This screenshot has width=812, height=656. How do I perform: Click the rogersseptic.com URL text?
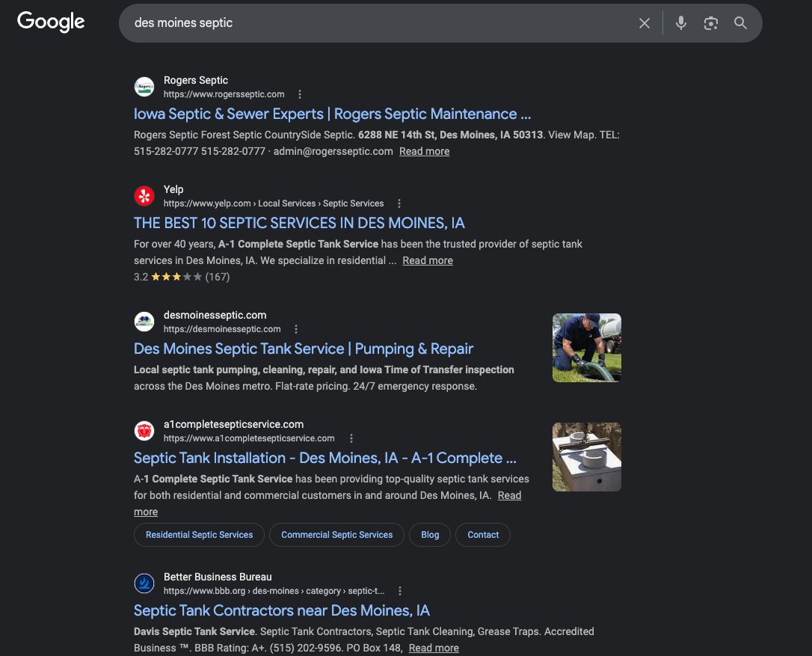224,94
